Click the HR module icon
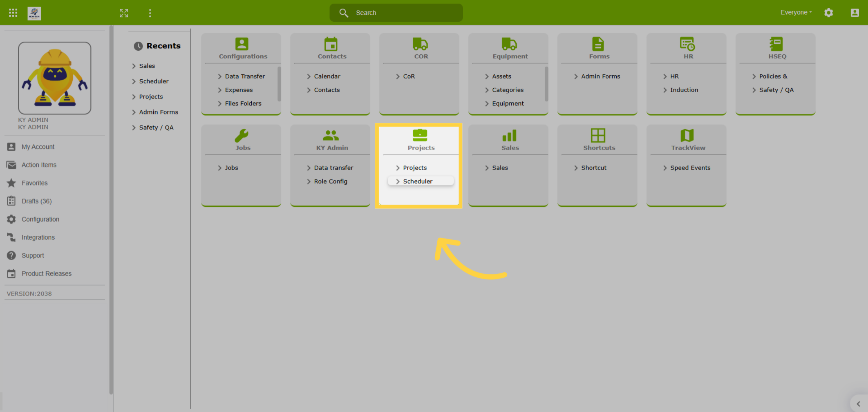This screenshot has width=868, height=412. coord(687,44)
